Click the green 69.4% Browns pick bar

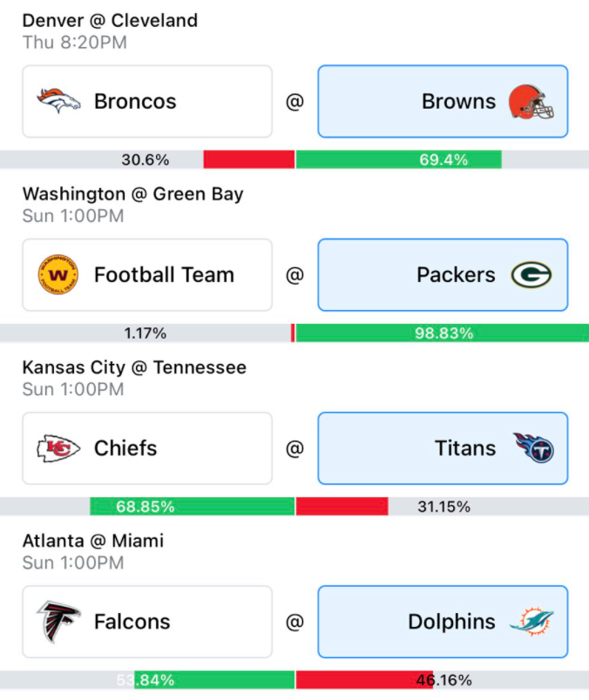pos(399,159)
